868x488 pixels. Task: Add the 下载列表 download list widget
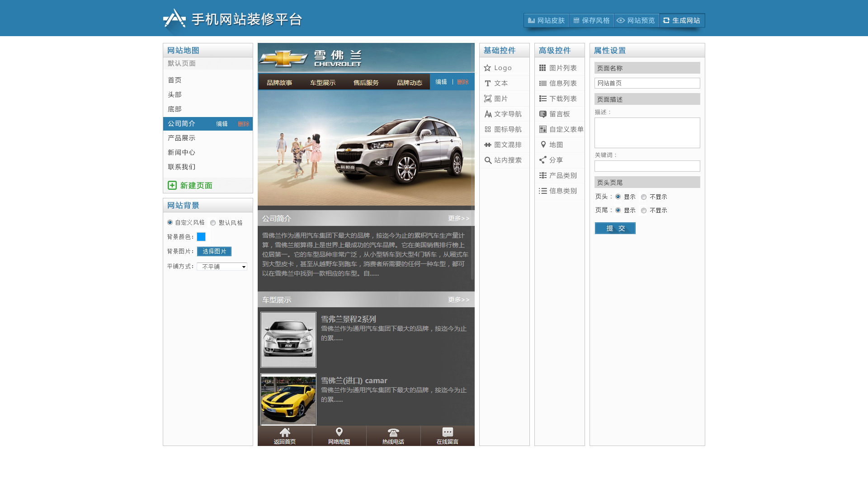tap(559, 99)
